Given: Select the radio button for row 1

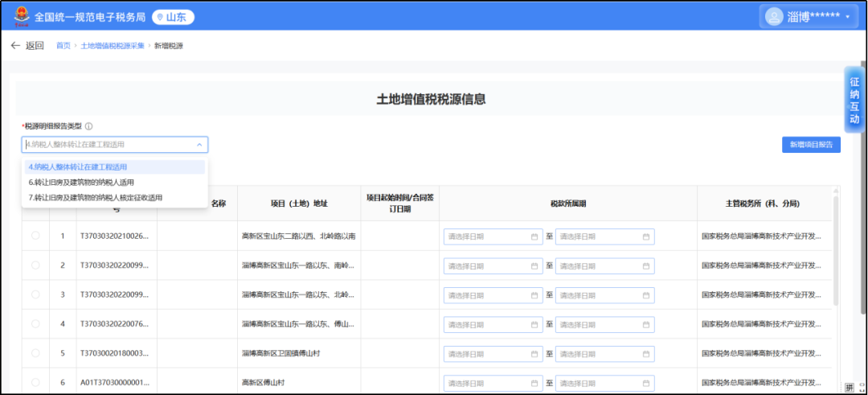Looking at the screenshot, I should click(35, 236).
